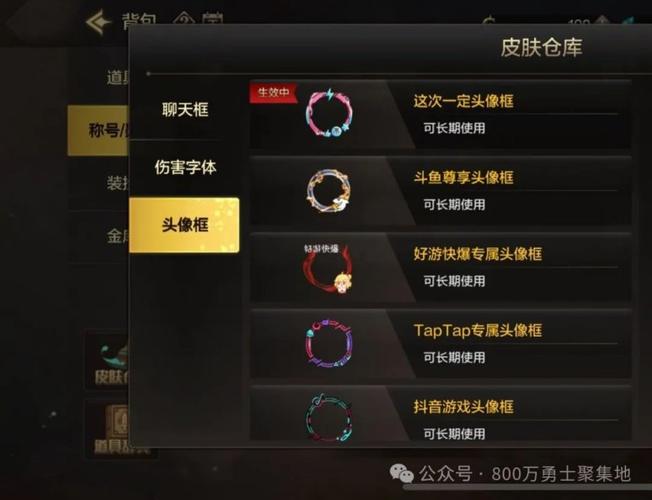Select the 抖音游戏头像框 frame icon
Viewport: 652px width, 500px height.
[x=329, y=417]
